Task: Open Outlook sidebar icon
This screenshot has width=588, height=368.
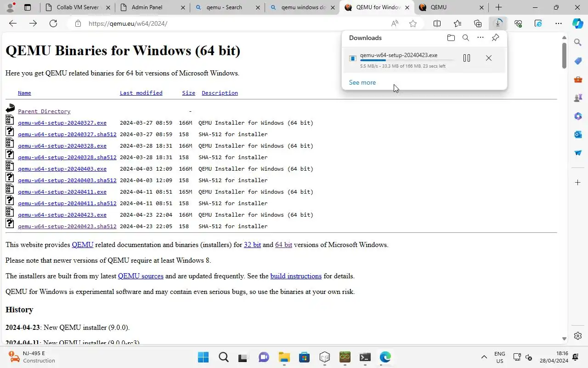Action: click(x=578, y=134)
